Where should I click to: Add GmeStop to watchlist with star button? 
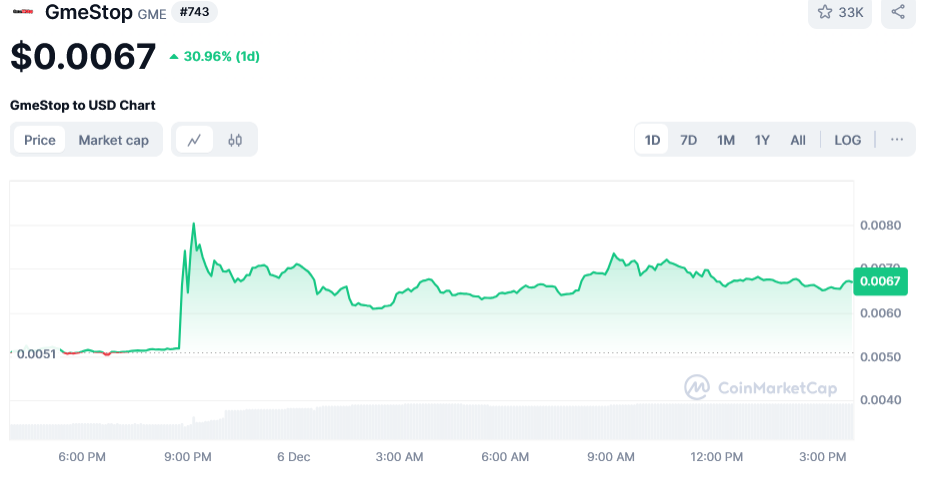coord(840,12)
